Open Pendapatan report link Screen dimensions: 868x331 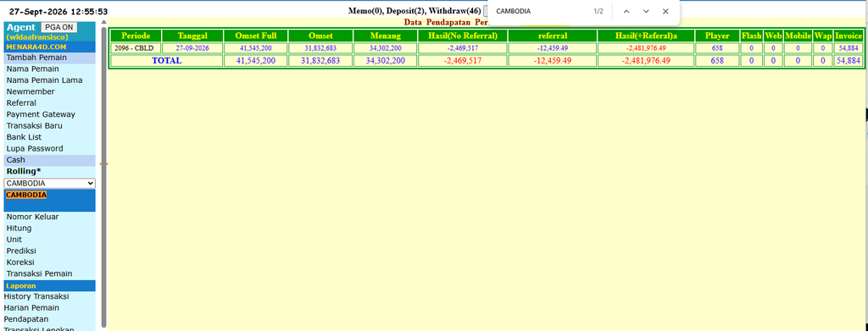(26, 319)
